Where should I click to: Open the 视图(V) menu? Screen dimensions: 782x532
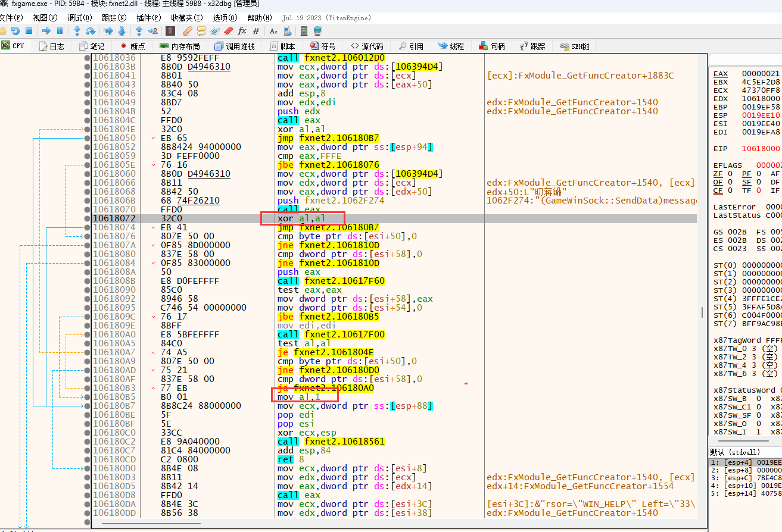(45, 18)
